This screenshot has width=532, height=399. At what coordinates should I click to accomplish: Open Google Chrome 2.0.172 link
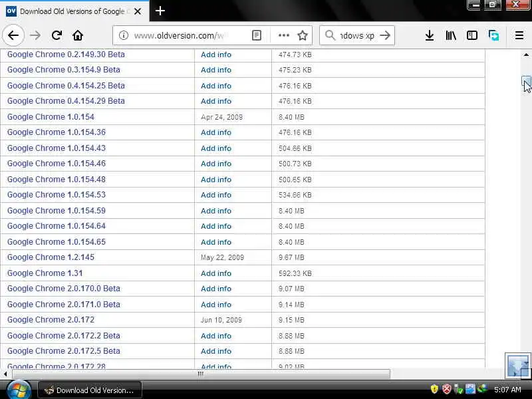point(51,319)
